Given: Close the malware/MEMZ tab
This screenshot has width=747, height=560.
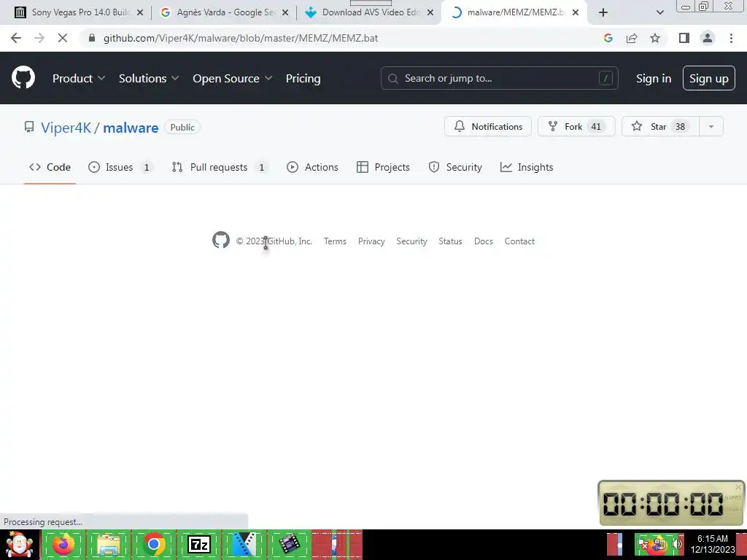Looking at the screenshot, I should coord(576,12).
